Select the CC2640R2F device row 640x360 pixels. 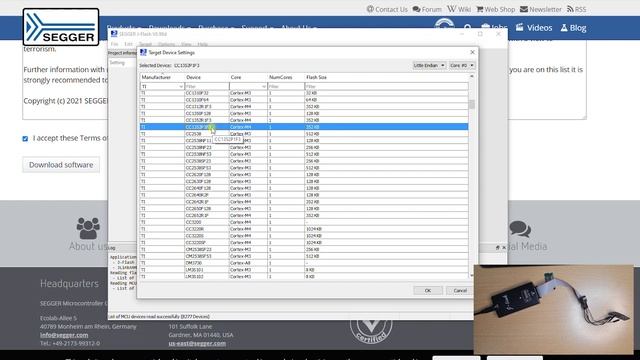pyautogui.click(x=304, y=195)
